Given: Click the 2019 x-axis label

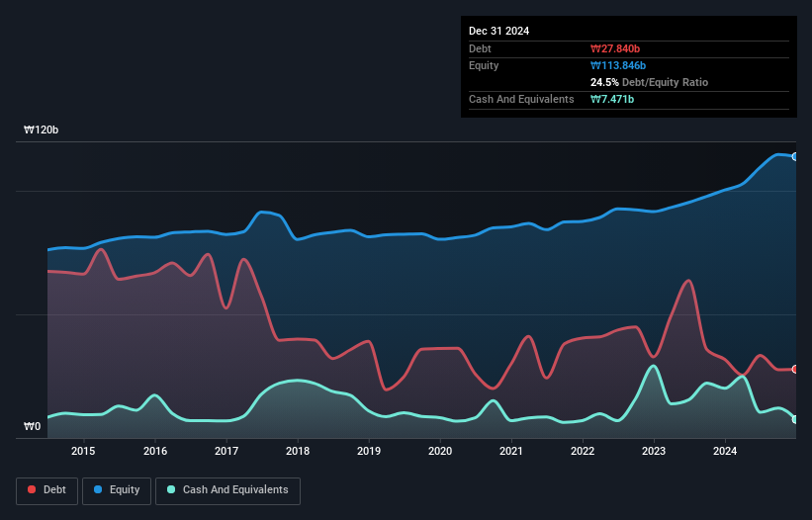Looking at the screenshot, I should 369,451.
